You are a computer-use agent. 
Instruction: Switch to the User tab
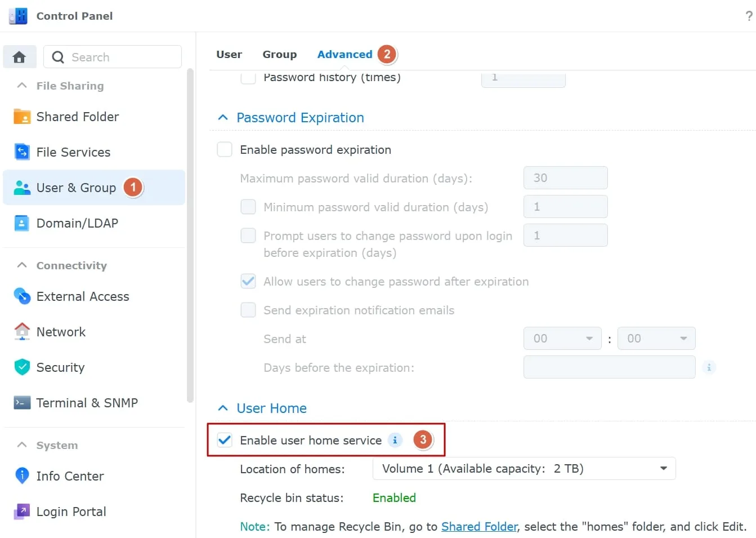[x=229, y=54]
